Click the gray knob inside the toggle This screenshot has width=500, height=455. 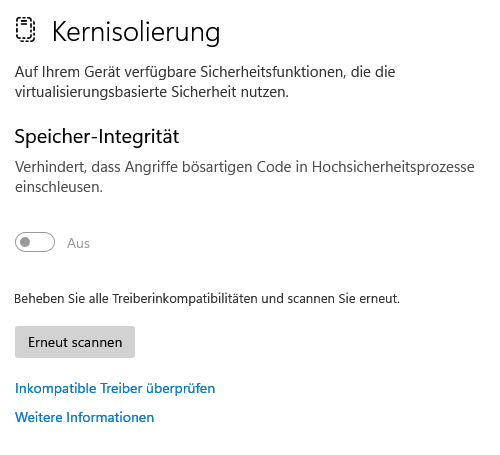[25, 242]
